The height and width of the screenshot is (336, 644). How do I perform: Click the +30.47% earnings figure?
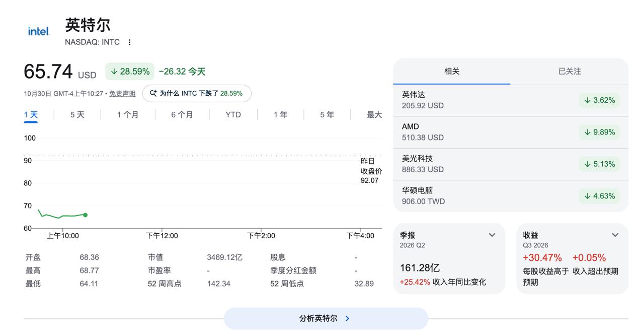pos(542,257)
